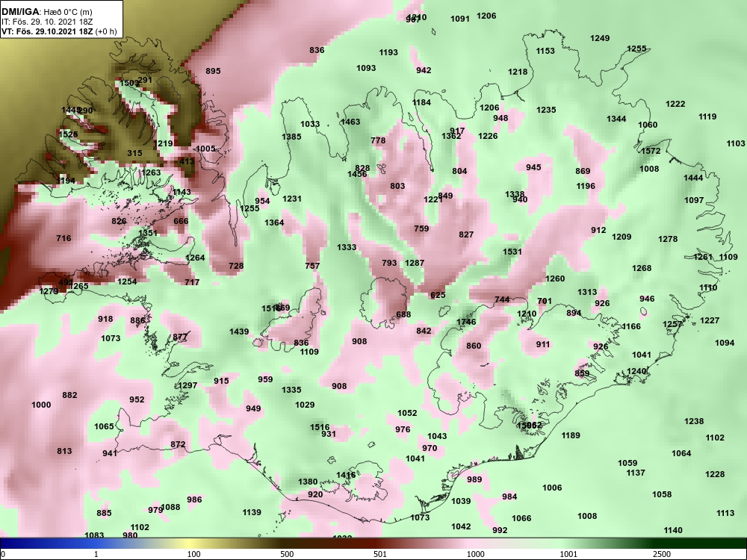Image resolution: width=747 pixels, height=560 pixels.
Task: Click the 315 value on the brown area
Action: [134, 153]
